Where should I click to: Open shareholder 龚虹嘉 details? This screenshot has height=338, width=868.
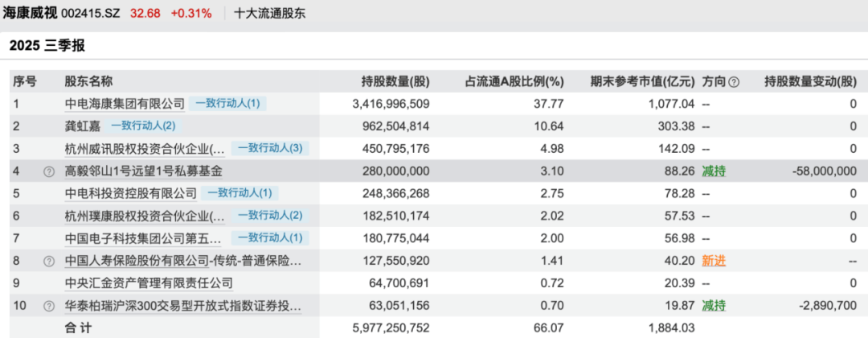pyautogui.click(x=80, y=126)
